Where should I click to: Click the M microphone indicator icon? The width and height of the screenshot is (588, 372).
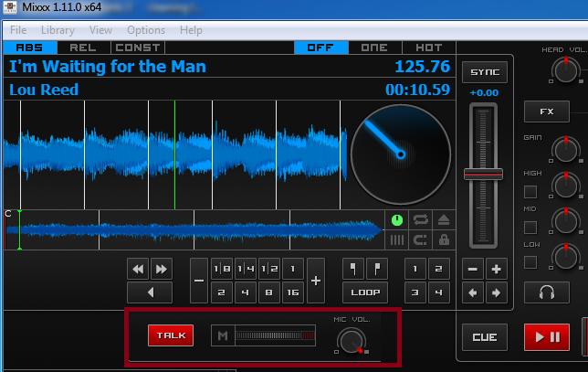pyautogui.click(x=223, y=335)
